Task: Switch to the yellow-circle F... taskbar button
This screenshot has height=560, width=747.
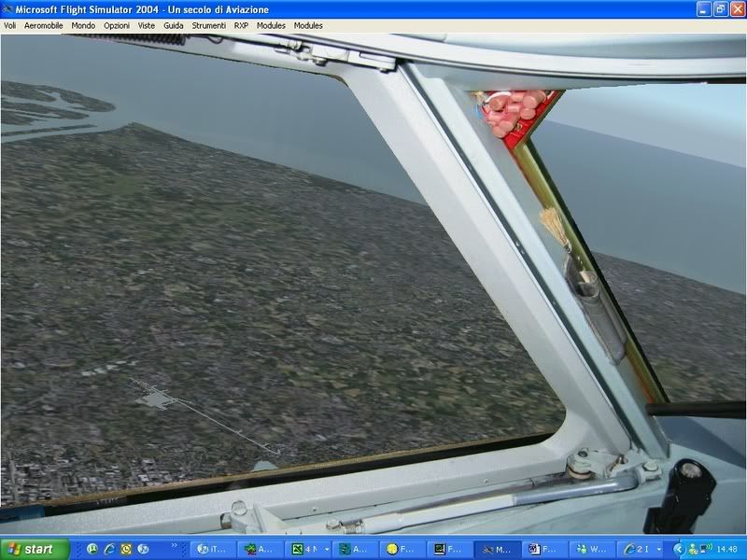Action: (402, 550)
